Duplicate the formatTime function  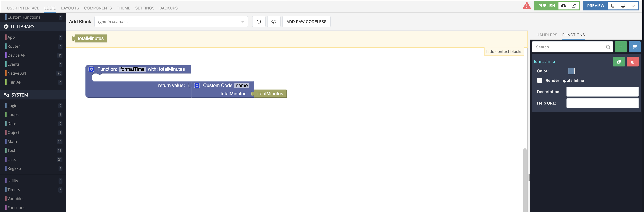coord(619,62)
